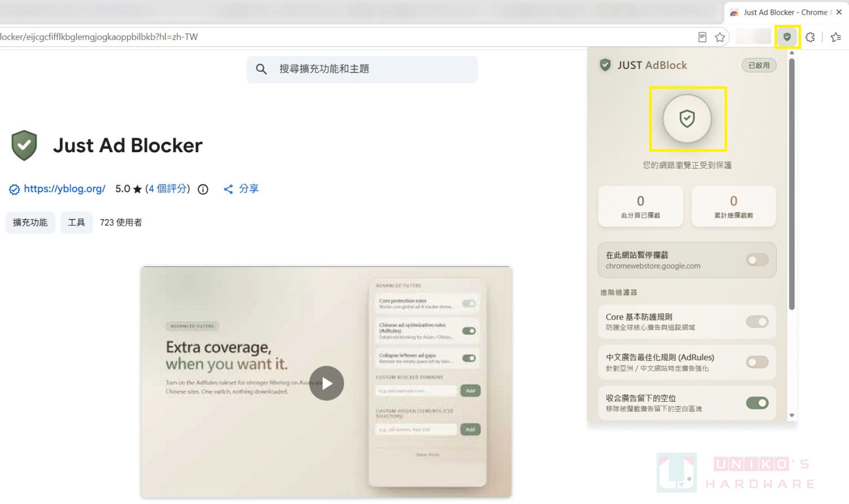Play the extension preview video
The image size is (849, 504).
(x=327, y=383)
